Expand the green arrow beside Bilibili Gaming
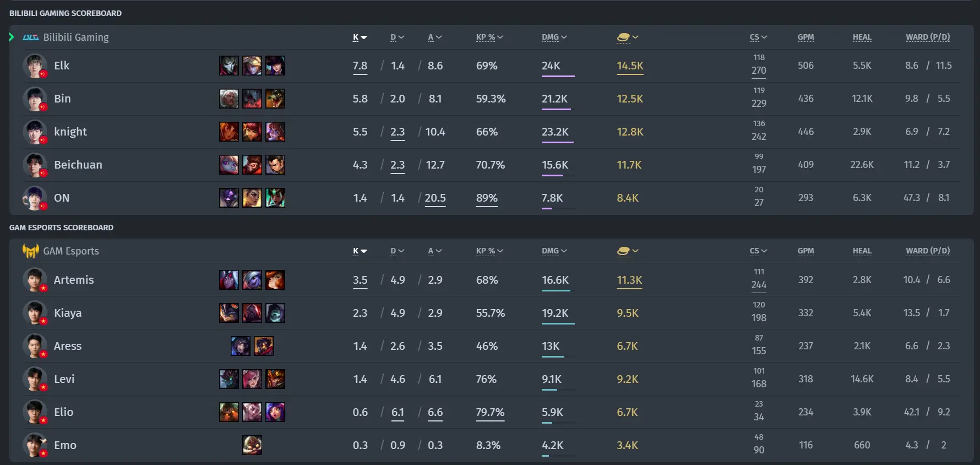Screen dimensions: 980x465 coord(12,37)
